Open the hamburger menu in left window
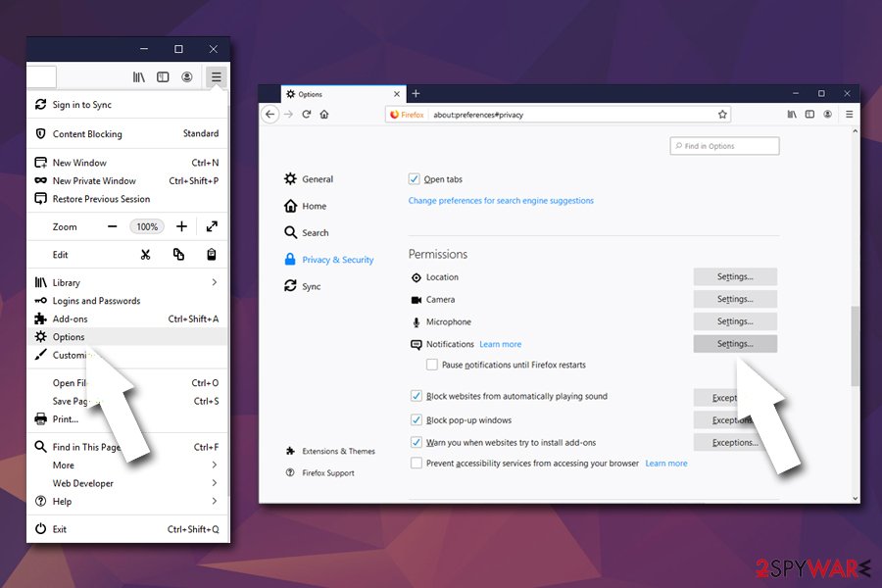This screenshot has width=882, height=588. (x=216, y=77)
